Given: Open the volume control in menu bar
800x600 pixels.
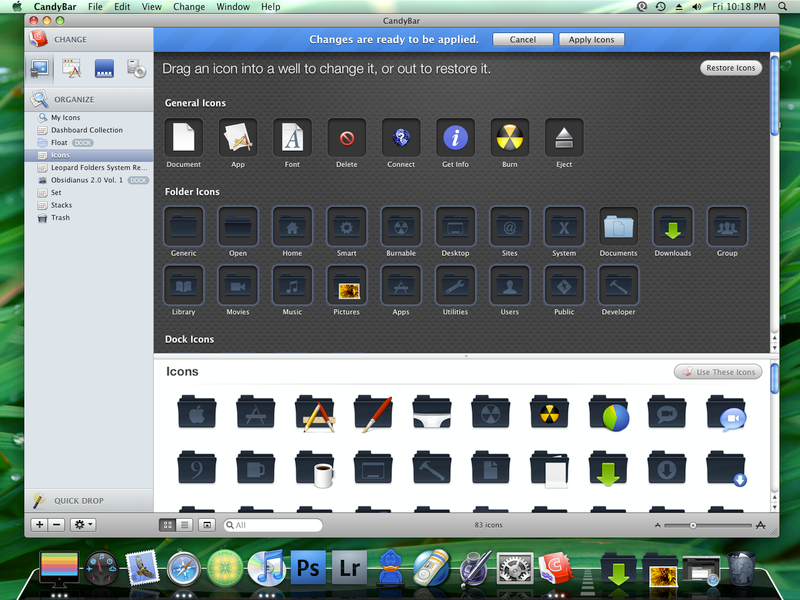Looking at the screenshot, I should point(697,7).
